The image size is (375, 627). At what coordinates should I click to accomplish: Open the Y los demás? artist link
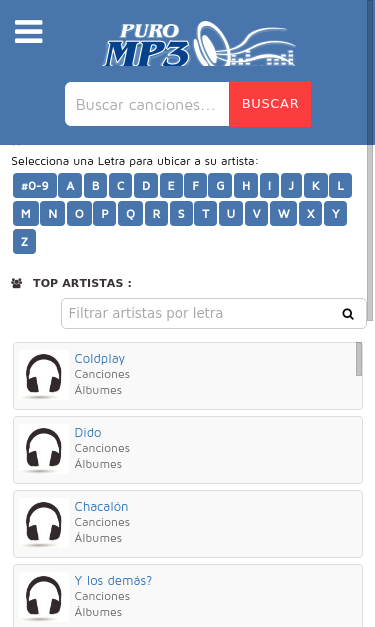pos(113,581)
